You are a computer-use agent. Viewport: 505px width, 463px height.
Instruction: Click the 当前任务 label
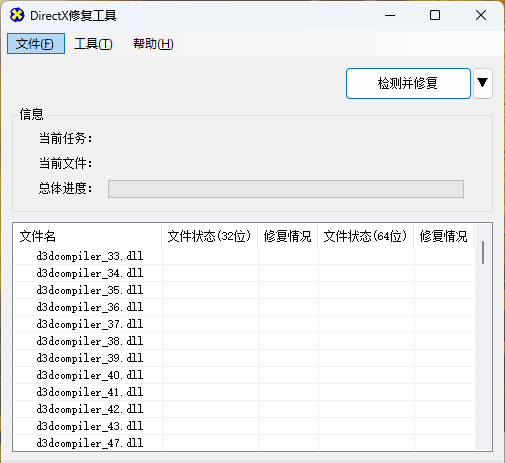pos(65,138)
